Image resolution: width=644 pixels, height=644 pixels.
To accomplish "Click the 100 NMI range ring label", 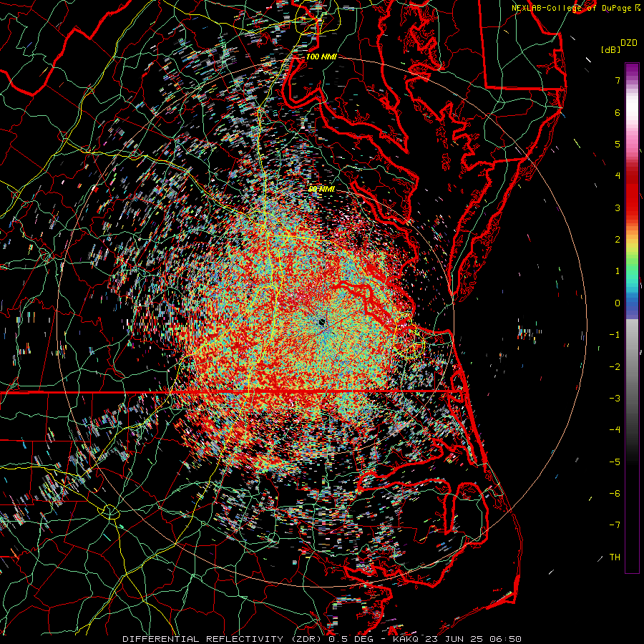I will [x=321, y=57].
